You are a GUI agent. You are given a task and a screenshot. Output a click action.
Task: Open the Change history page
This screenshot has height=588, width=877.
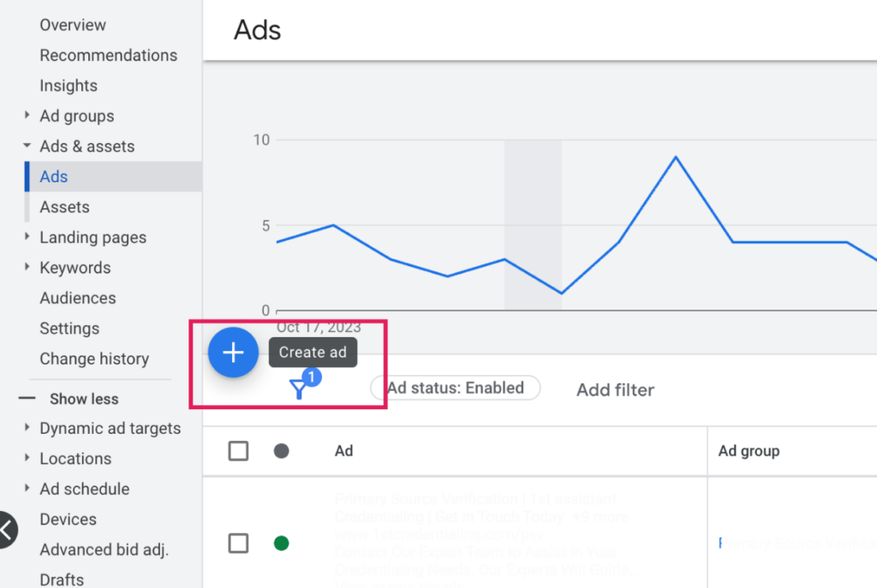point(94,359)
